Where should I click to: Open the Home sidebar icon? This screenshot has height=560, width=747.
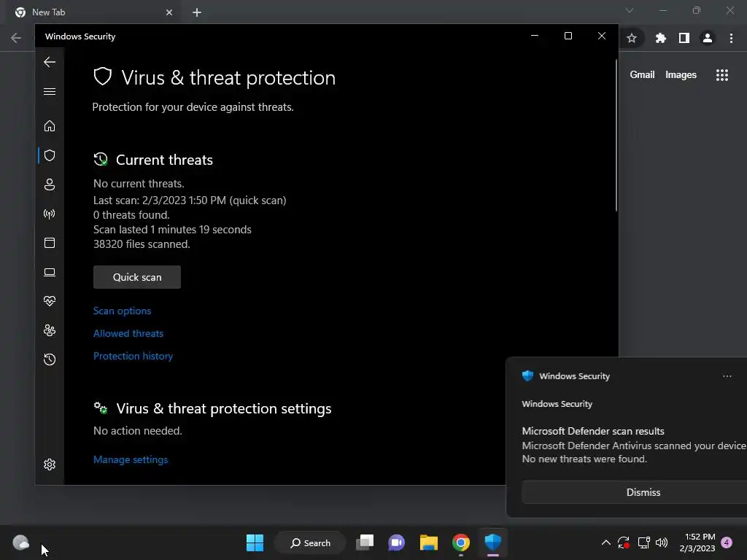(x=50, y=126)
